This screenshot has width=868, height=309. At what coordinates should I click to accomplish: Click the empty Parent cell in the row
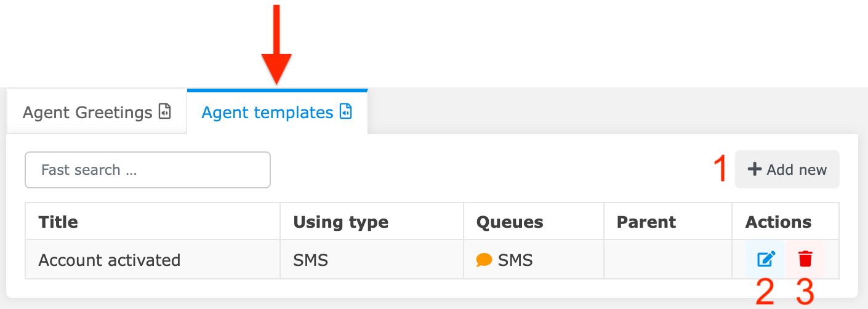668,260
